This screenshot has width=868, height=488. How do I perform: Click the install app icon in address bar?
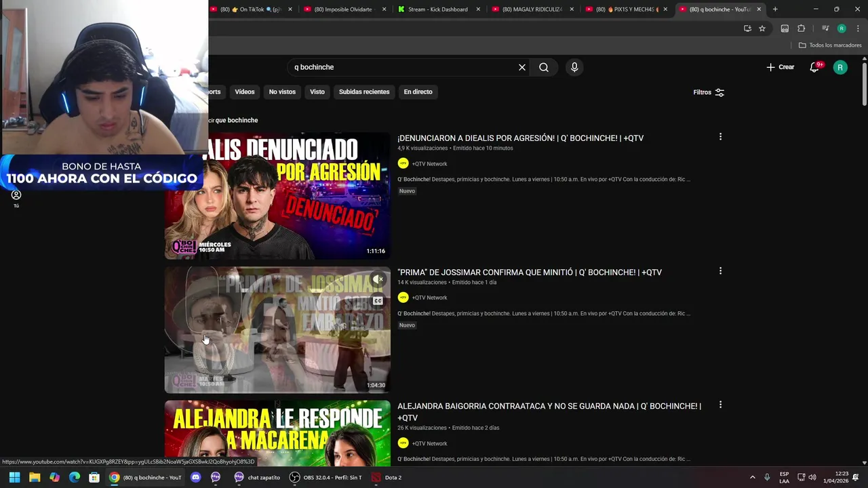[747, 28]
